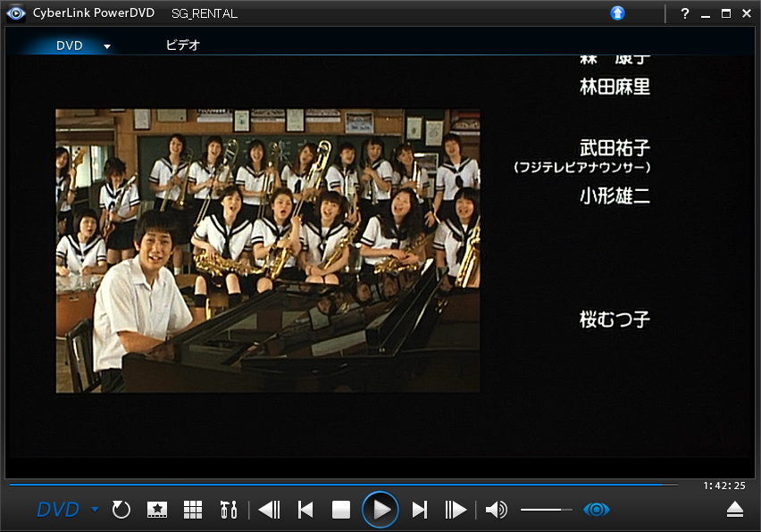Go back to the previous chapter
Image resolution: width=761 pixels, height=532 pixels.
point(305,510)
